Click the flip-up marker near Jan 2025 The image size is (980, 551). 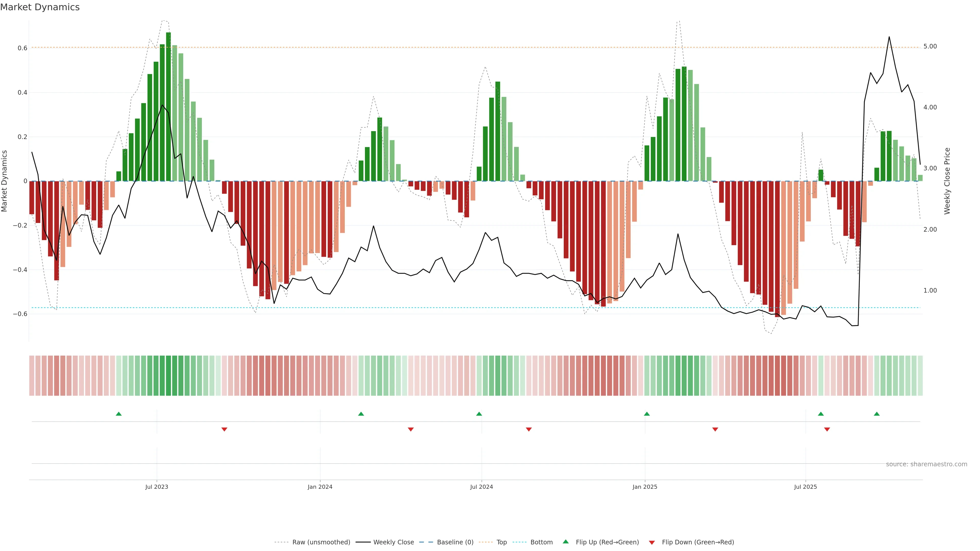[x=647, y=414]
